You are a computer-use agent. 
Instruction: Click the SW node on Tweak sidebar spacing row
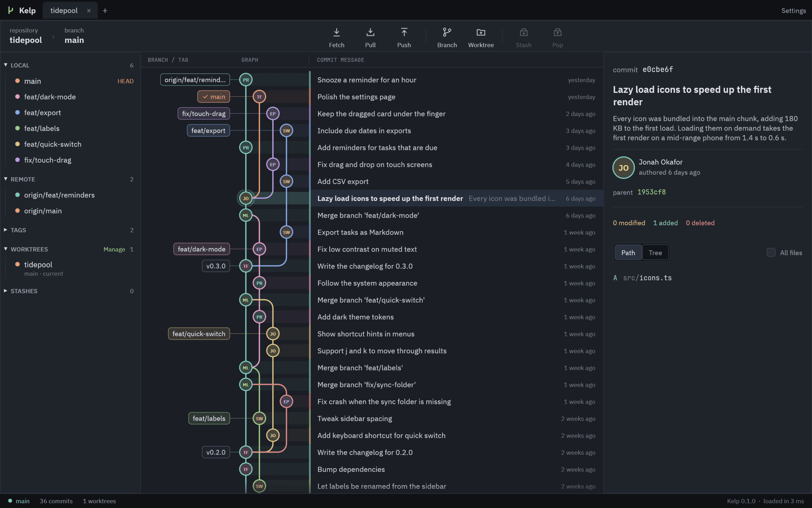point(259,419)
